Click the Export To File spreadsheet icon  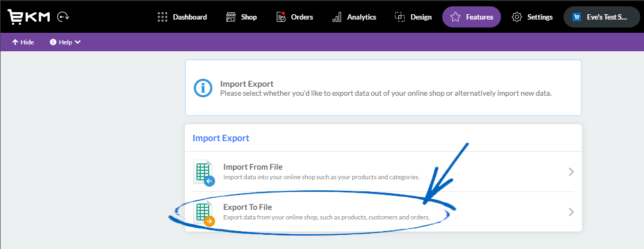pyautogui.click(x=204, y=213)
